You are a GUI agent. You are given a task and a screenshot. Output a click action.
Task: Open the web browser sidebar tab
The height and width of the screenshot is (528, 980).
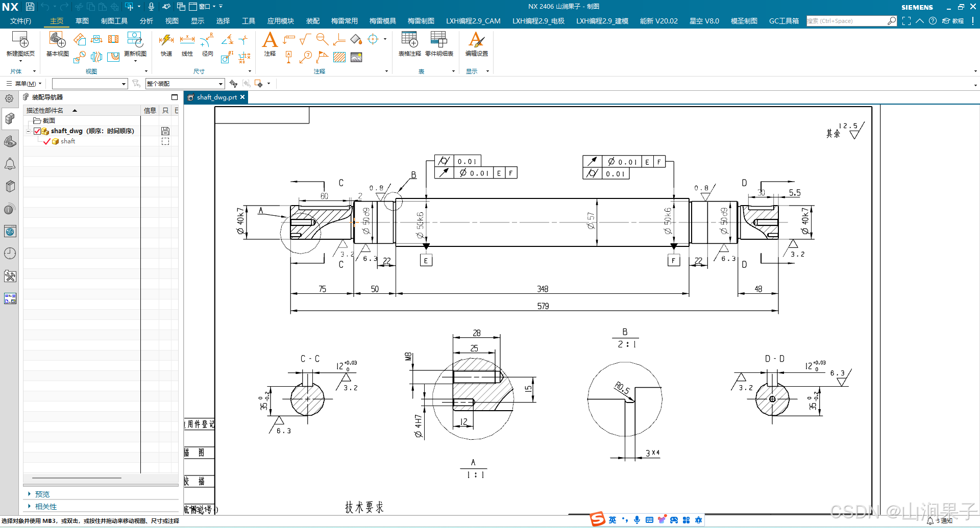tap(10, 231)
